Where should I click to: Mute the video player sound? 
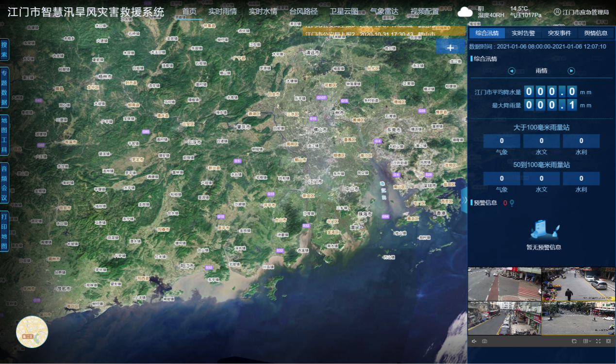point(474,341)
